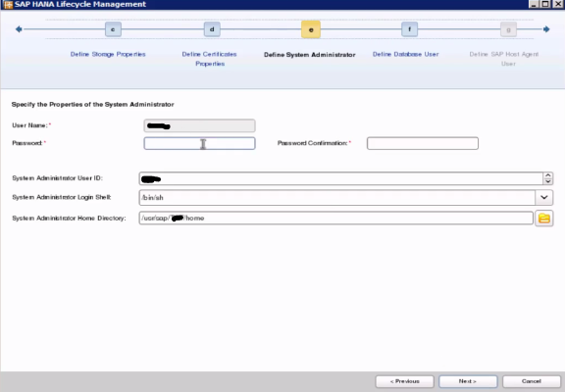565x392 pixels.
Task: Browse for home directory with folder icon
Action: (544, 219)
